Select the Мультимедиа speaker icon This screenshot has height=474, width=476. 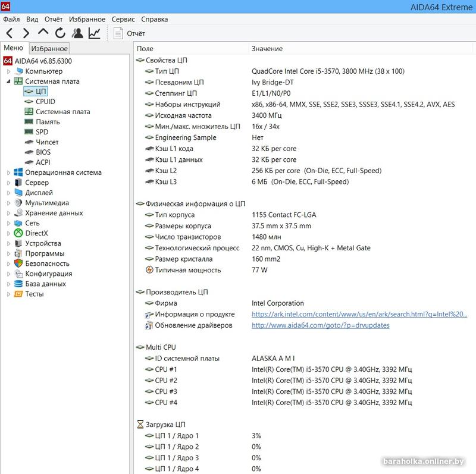(18, 203)
